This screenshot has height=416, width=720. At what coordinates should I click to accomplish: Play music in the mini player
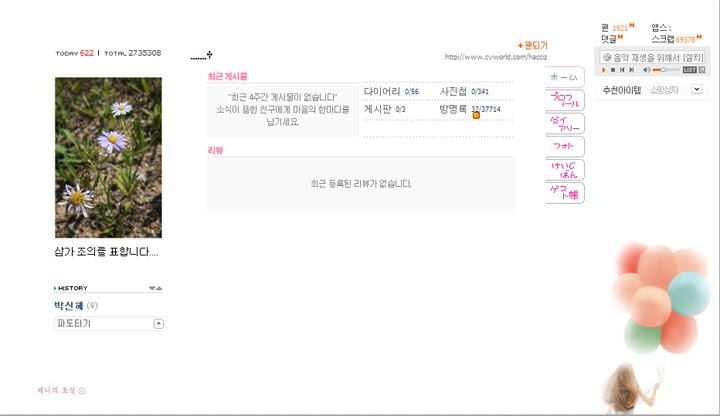click(604, 70)
